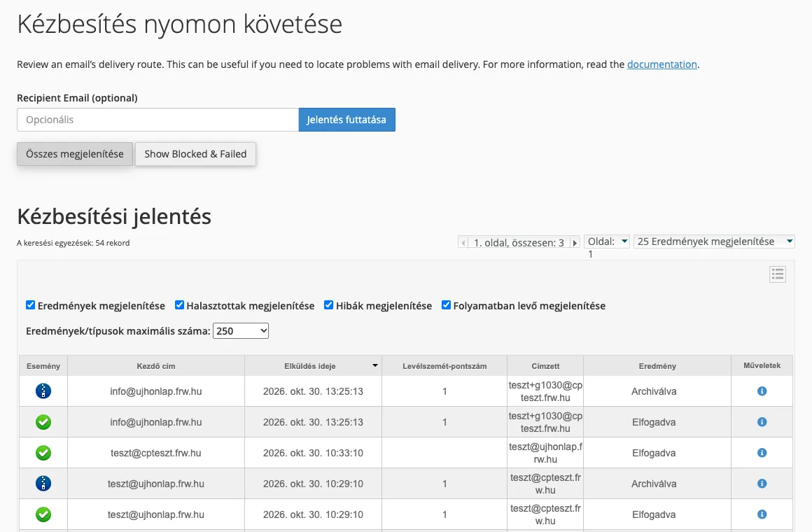
Task: Select sender info@ujhonlap.frw.hu in Archiválva row
Action: (156, 391)
